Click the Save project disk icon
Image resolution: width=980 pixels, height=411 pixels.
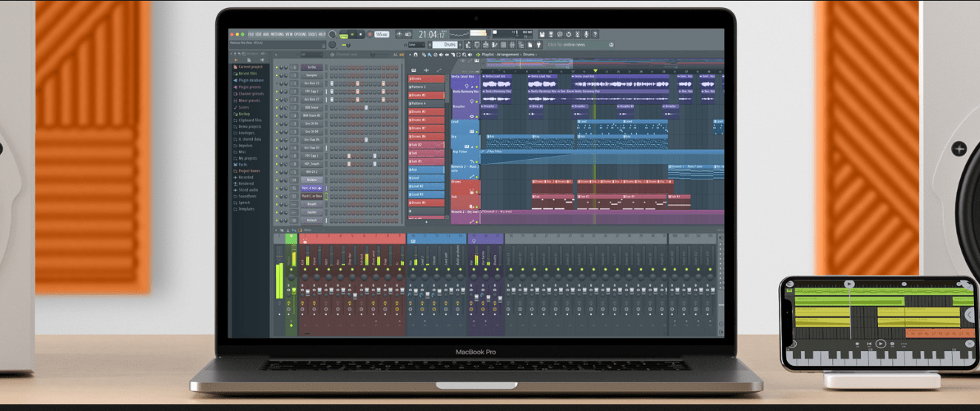(x=543, y=34)
